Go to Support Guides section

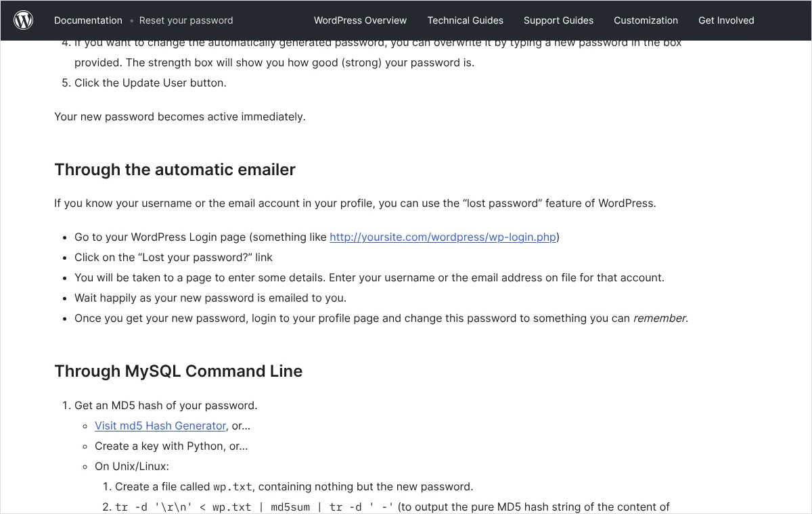click(x=558, y=20)
